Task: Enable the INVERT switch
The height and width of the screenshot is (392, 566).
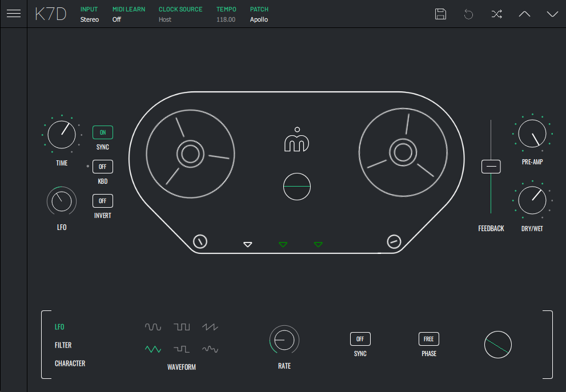Action: tap(103, 201)
